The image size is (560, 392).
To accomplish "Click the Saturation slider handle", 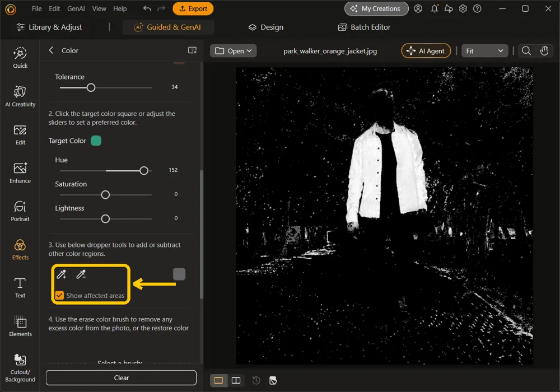I will click(105, 194).
